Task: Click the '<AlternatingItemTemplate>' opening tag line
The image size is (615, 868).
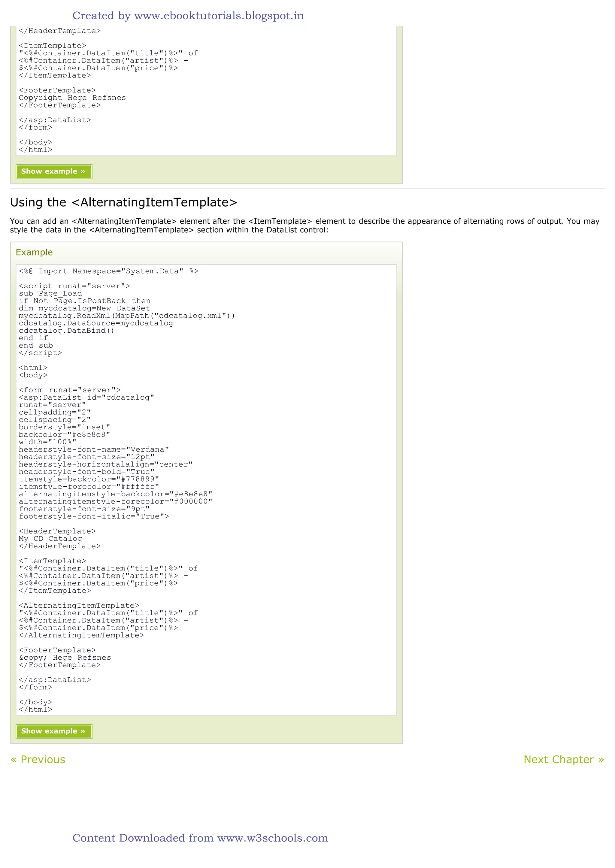Action: click(79, 606)
